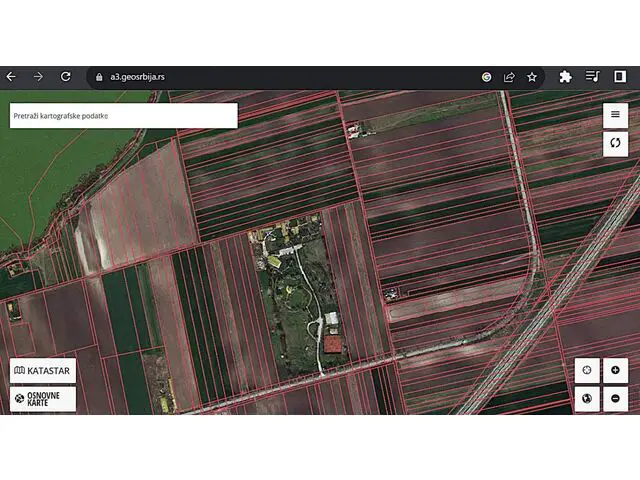Zoom in with the plus button
The image size is (640, 480).
coord(615,370)
